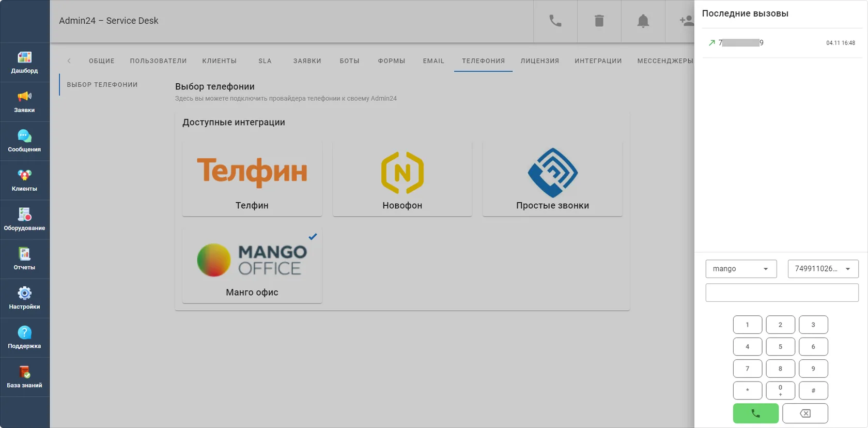
Task: Focus the phone number input field
Action: [782, 293]
